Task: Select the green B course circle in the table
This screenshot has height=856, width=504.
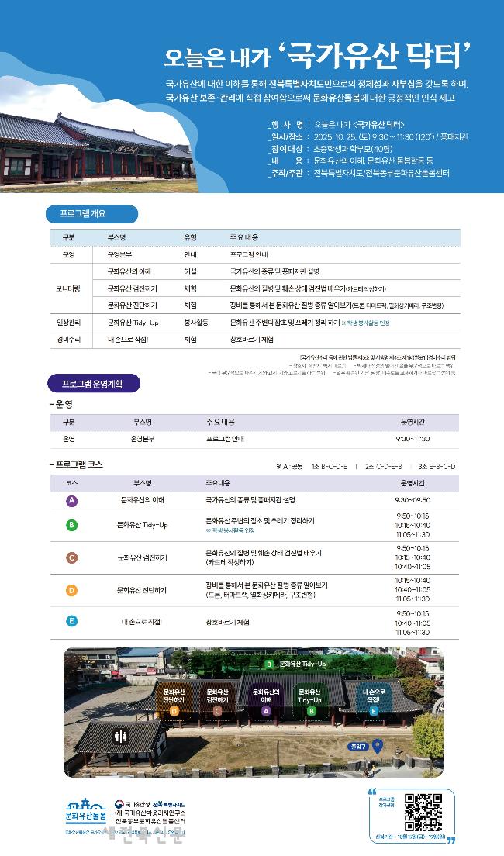Action: click(72, 525)
